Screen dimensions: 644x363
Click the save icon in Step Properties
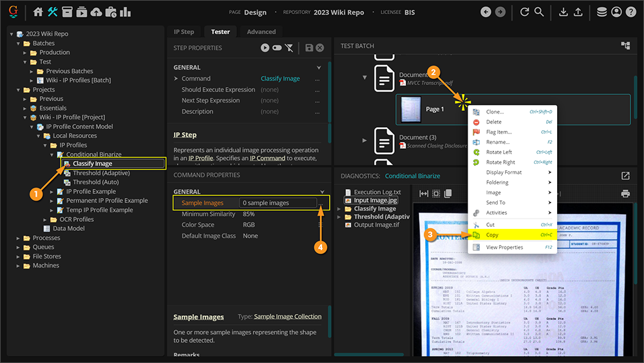(x=309, y=48)
